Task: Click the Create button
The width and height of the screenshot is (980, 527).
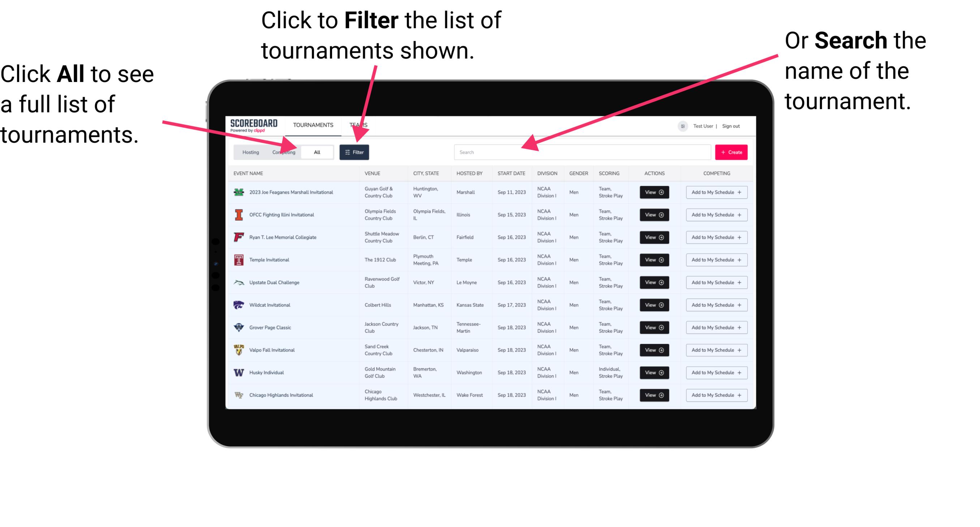Action: [731, 152]
